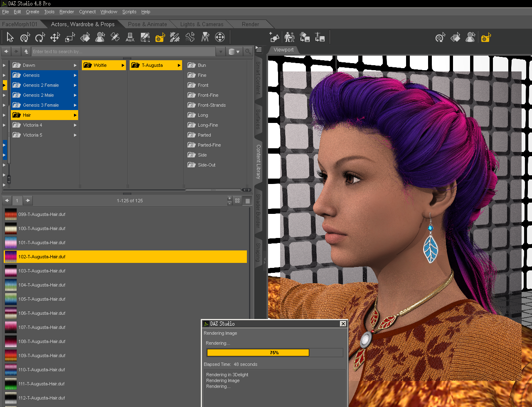Expand the Genesis 3 Female folder arrow
Image resolution: width=532 pixels, height=407 pixels.
(x=75, y=105)
